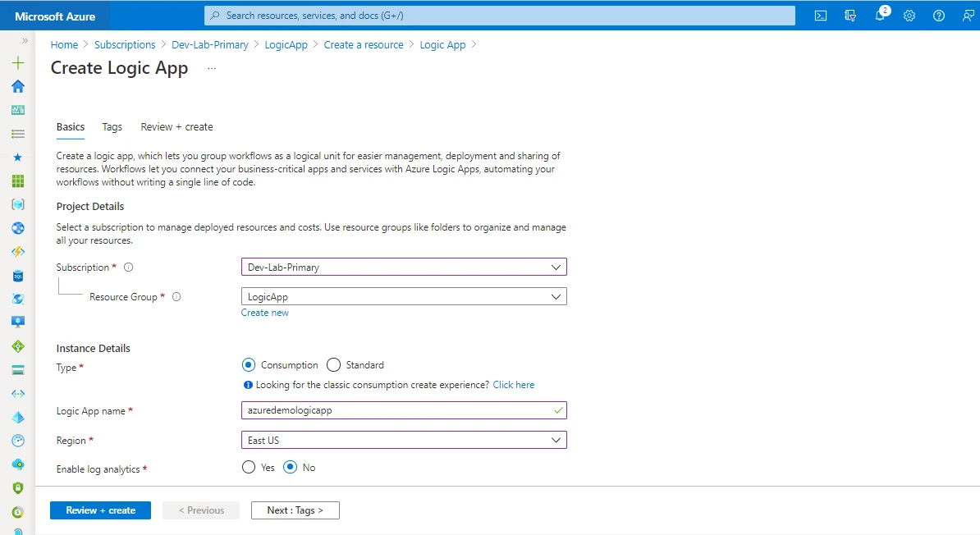Screen dimensions: 980x535
Task: Go to the Home icon in sidebar
Action: pyautogui.click(x=17, y=85)
